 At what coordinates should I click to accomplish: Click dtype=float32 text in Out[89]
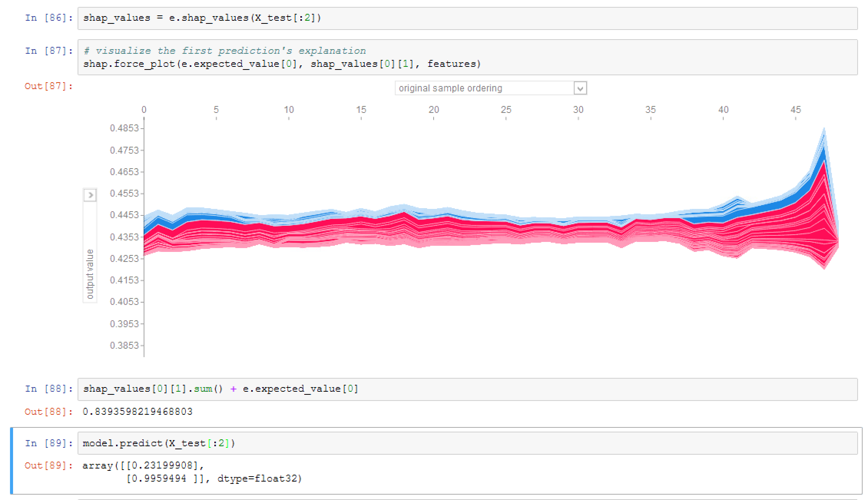260,478
